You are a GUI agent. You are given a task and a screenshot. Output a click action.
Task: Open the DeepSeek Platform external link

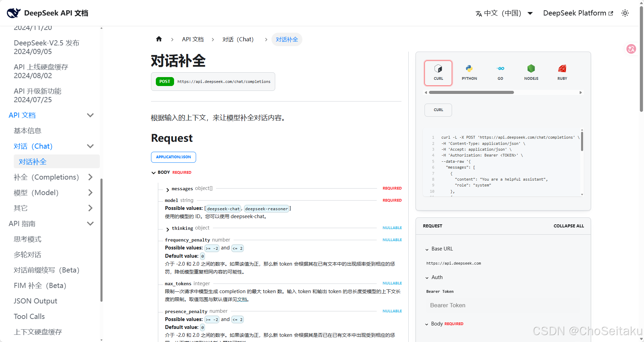pyautogui.click(x=578, y=13)
